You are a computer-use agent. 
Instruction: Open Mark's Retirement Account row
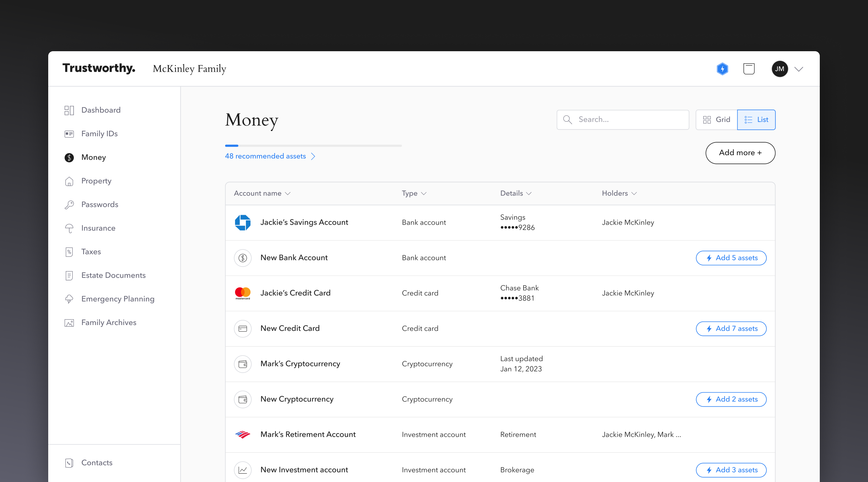(x=500, y=434)
